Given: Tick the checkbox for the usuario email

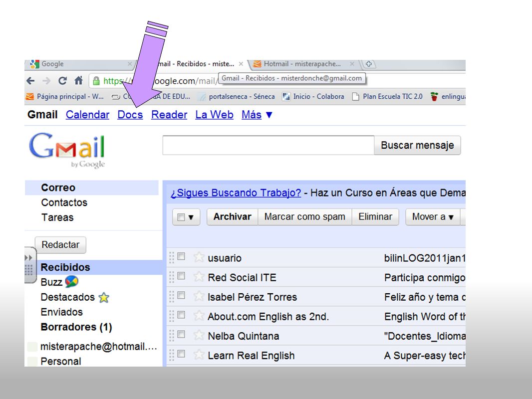Looking at the screenshot, I should [181, 256].
